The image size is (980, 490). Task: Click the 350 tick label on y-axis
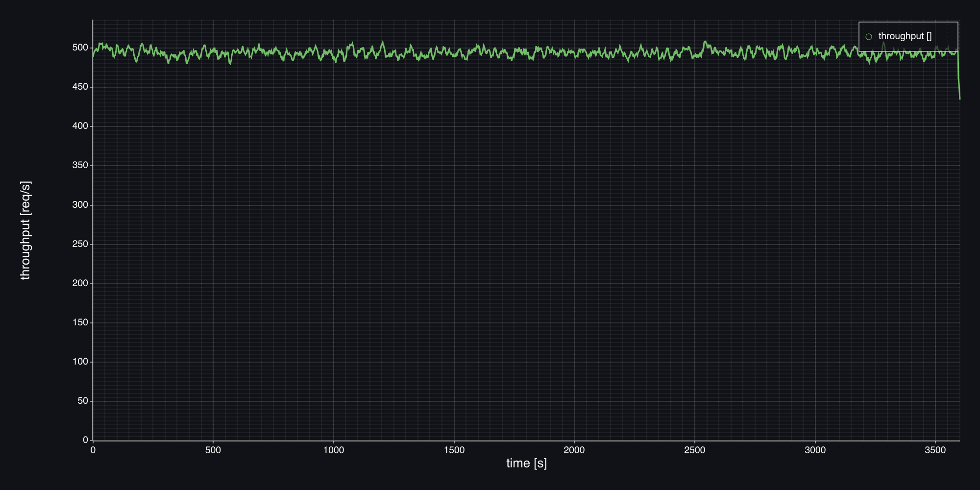[80, 165]
